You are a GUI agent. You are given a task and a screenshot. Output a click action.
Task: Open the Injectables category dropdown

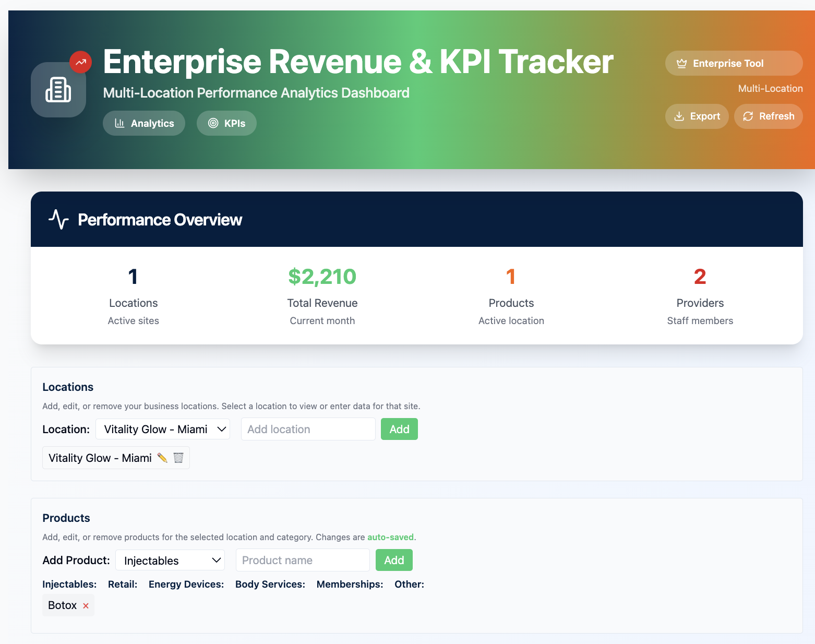tap(170, 560)
